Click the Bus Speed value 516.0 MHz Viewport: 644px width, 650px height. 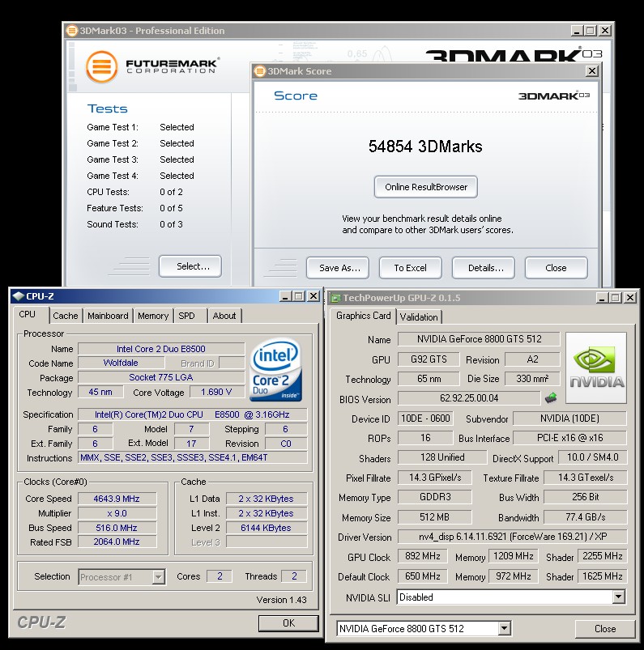(117, 528)
